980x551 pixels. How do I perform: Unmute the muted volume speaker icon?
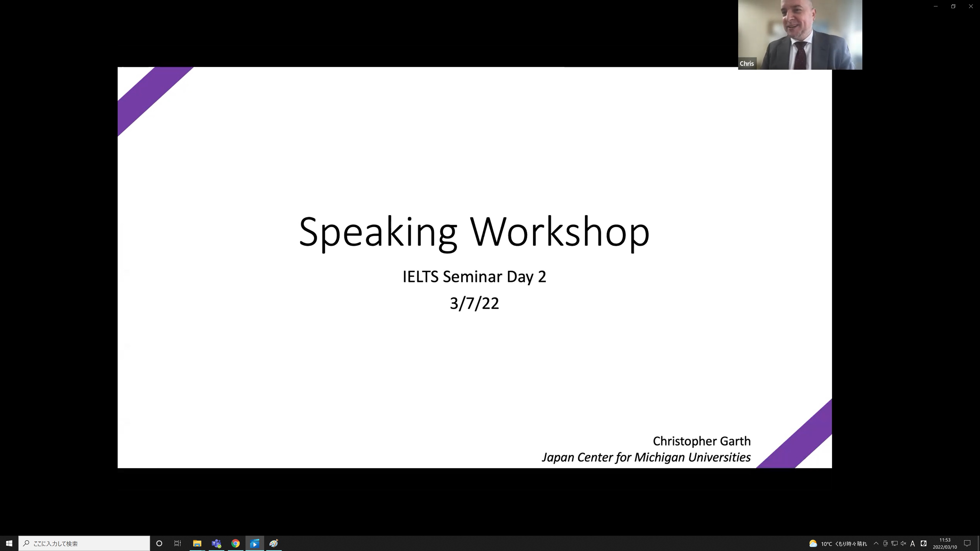click(x=903, y=543)
